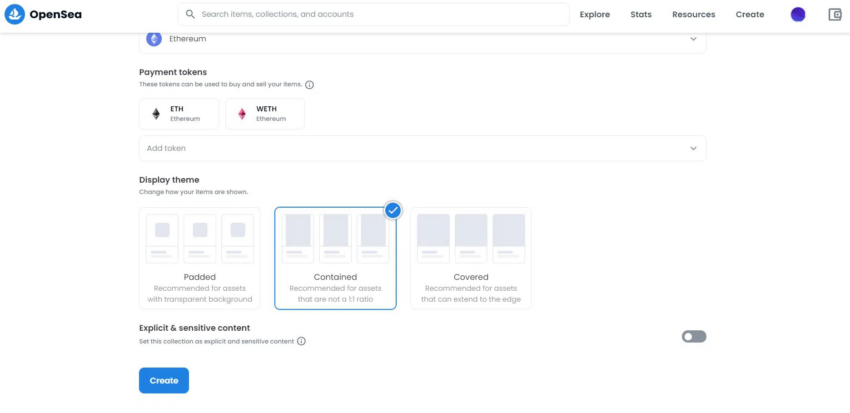The width and height of the screenshot is (850, 413).
Task: Open the Stats menu
Action: click(641, 15)
